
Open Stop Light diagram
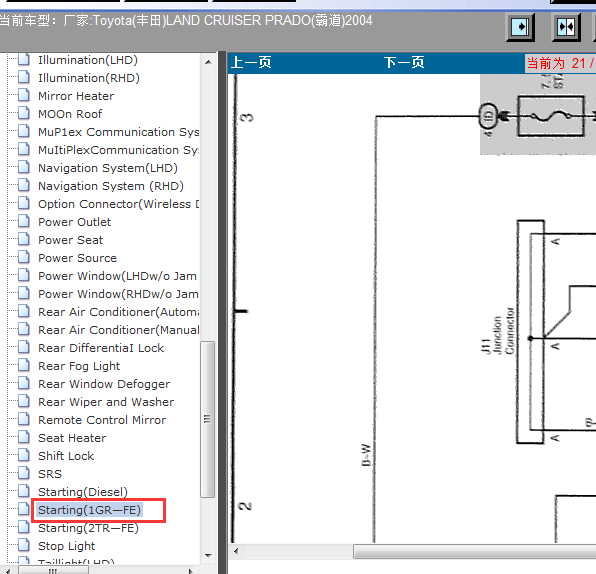(x=67, y=546)
